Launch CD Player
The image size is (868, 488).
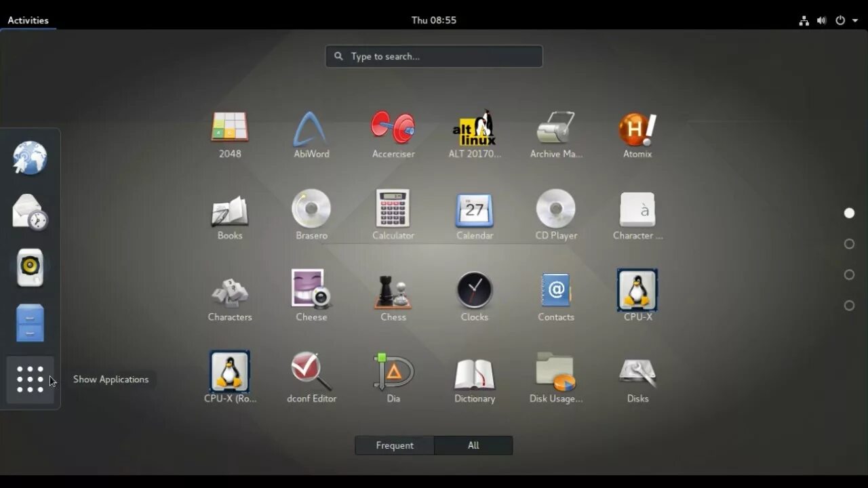tap(556, 216)
